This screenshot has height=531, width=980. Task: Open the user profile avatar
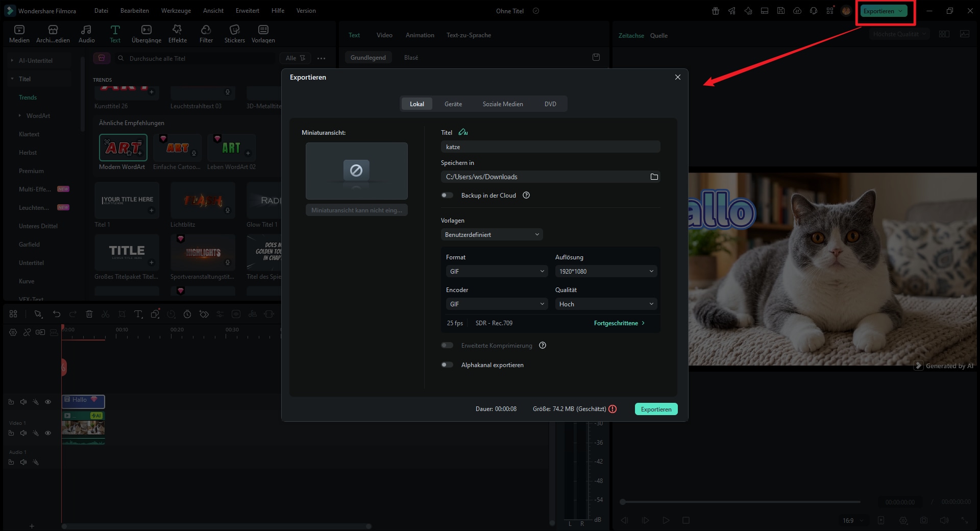click(846, 11)
